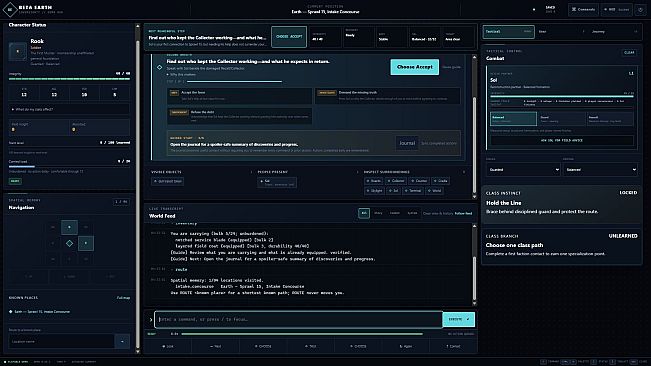
Task: Select the Assault stance card
Action: pyautogui.click(x=610, y=119)
